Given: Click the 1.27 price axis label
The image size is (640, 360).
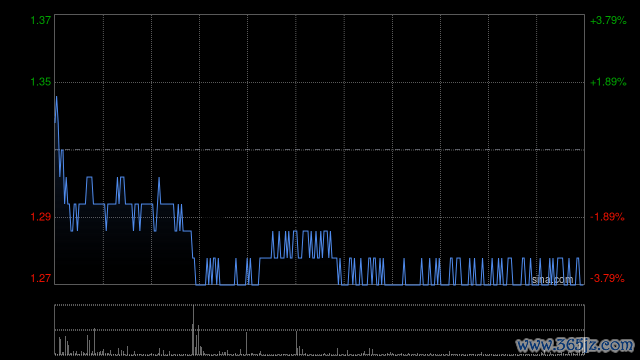Looking at the screenshot, I should pyautogui.click(x=41, y=278).
